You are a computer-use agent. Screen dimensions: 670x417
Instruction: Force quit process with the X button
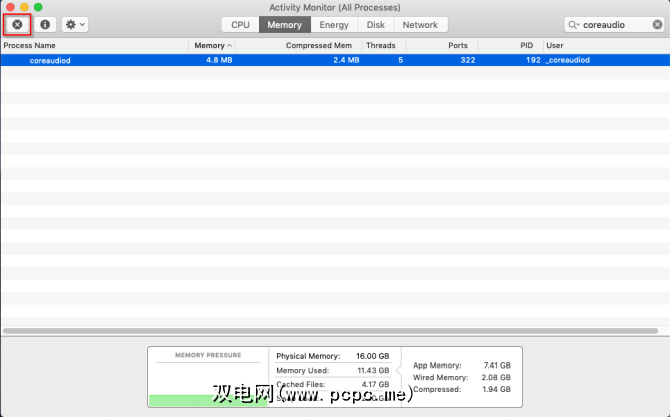17,25
